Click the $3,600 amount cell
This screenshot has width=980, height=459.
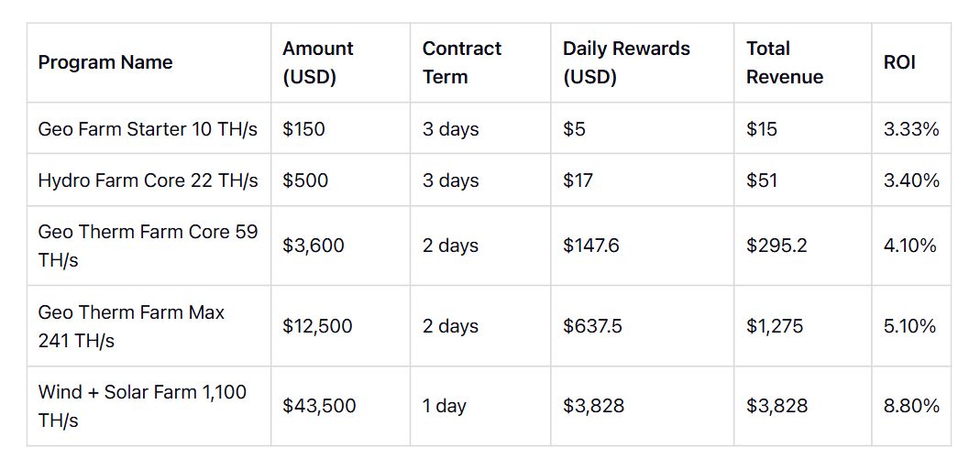tap(314, 246)
